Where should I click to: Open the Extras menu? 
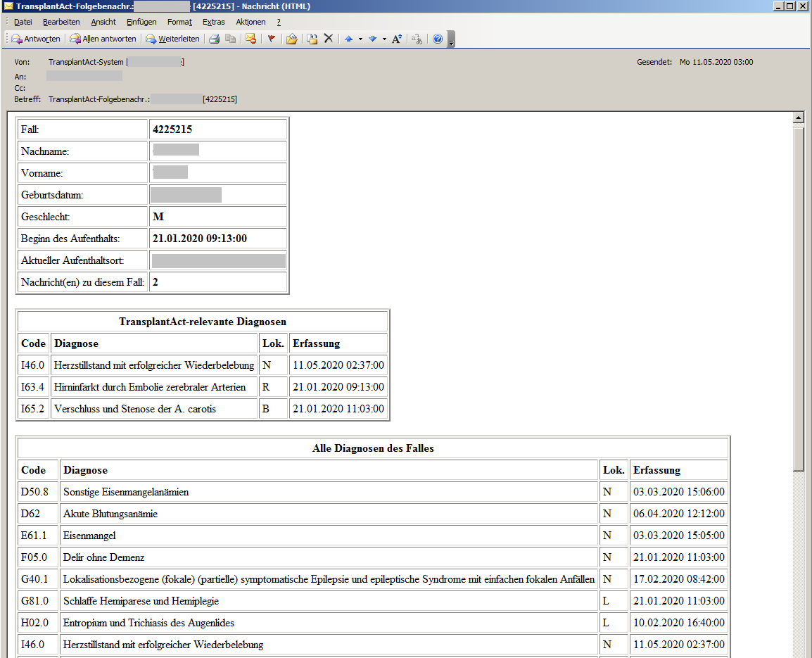[213, 22]
